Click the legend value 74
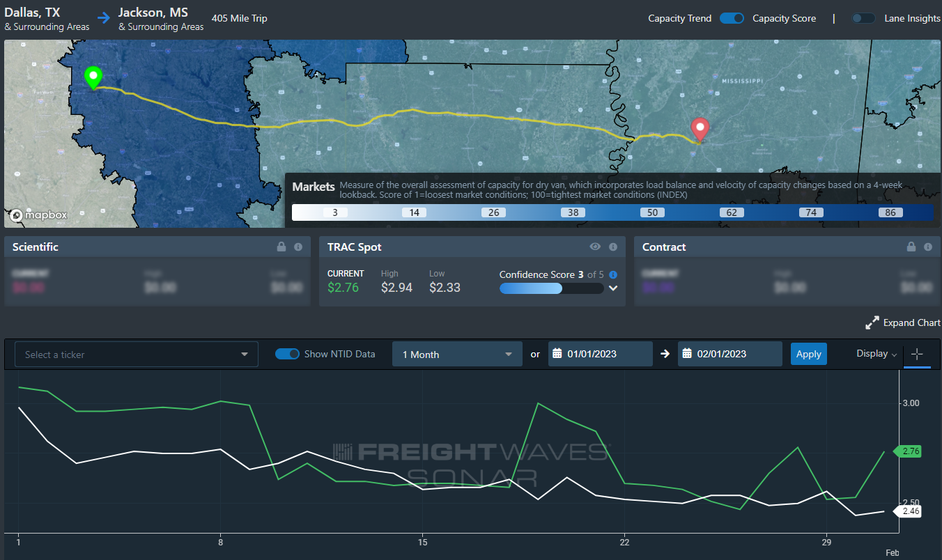Image resolution: width=942 pixels, height=560 pixels. (x=811, y=212)
